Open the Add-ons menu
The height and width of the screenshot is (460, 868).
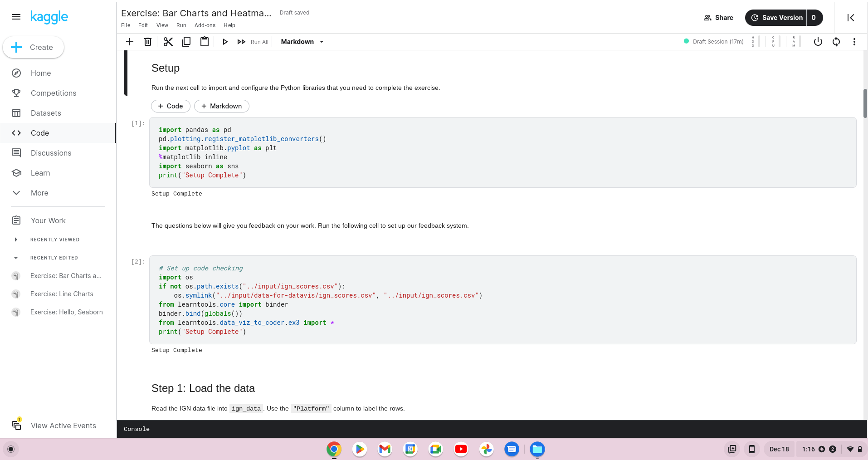[205, 25]
